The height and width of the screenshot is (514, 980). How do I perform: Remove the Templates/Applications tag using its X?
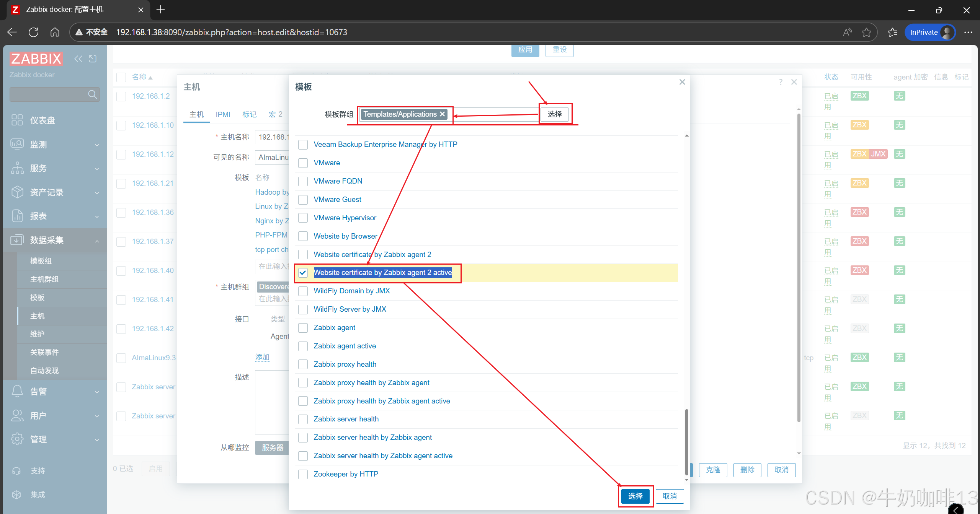pos(443,114)
